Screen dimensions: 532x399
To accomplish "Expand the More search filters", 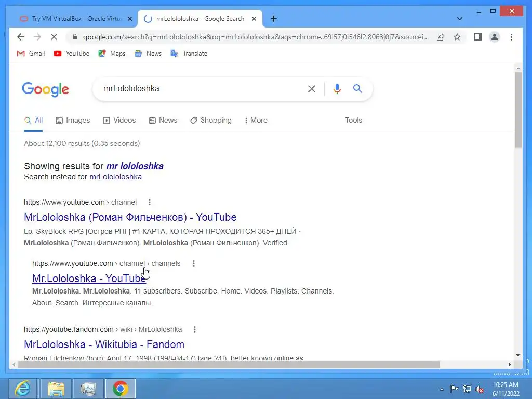I will [x=256, y=121].
